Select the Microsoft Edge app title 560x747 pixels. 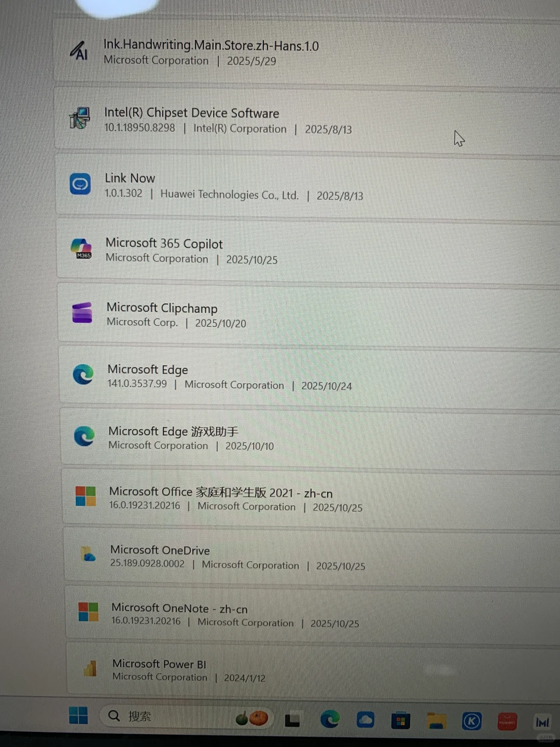(x=148, y=369)
